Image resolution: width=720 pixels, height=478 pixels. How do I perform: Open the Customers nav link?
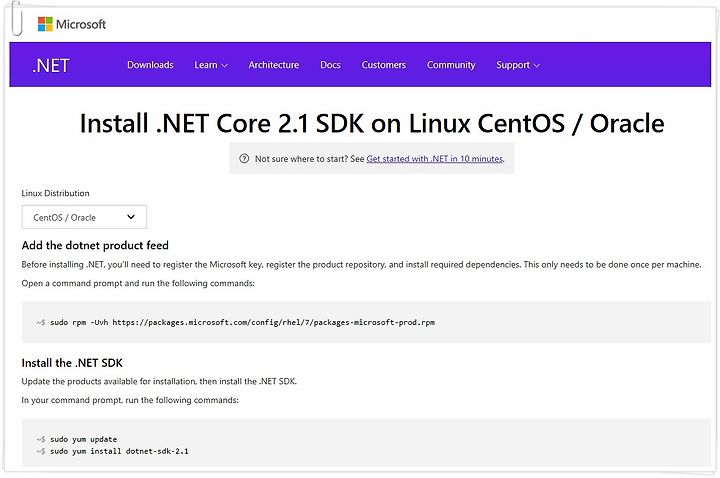[383, 65]
